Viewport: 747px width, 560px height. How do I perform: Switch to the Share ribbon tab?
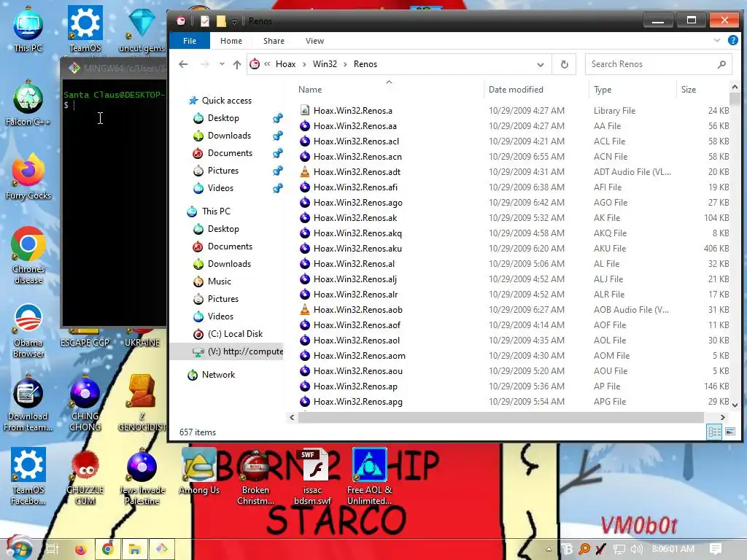[x=274, y=41]
